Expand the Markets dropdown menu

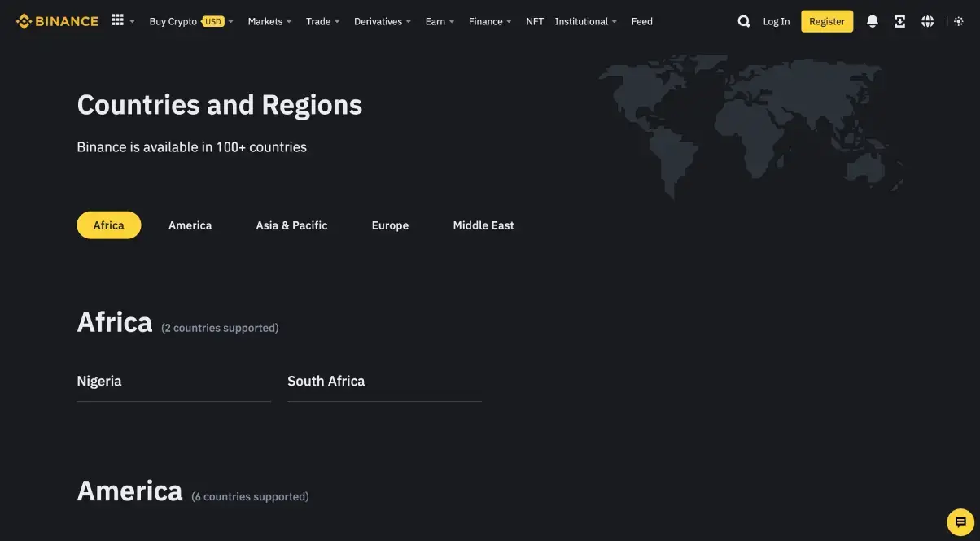[x=269, y=22]
